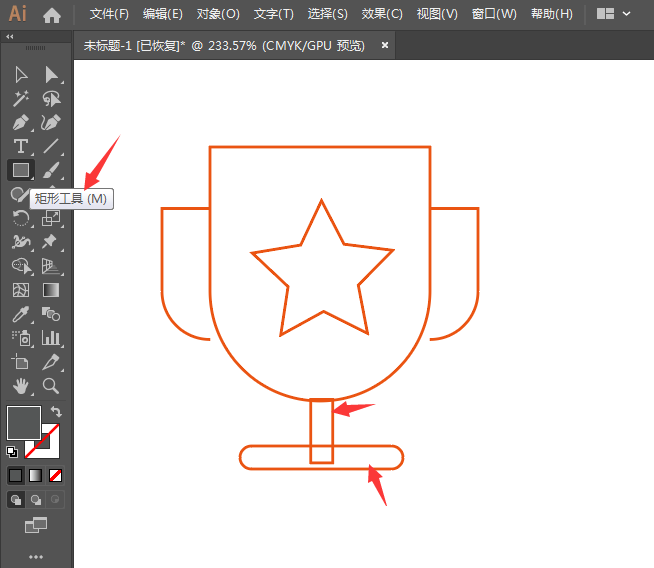Collapse toolbar with double arrows
654x568 pixels.
pyautogui.click(x=10, y=37)
